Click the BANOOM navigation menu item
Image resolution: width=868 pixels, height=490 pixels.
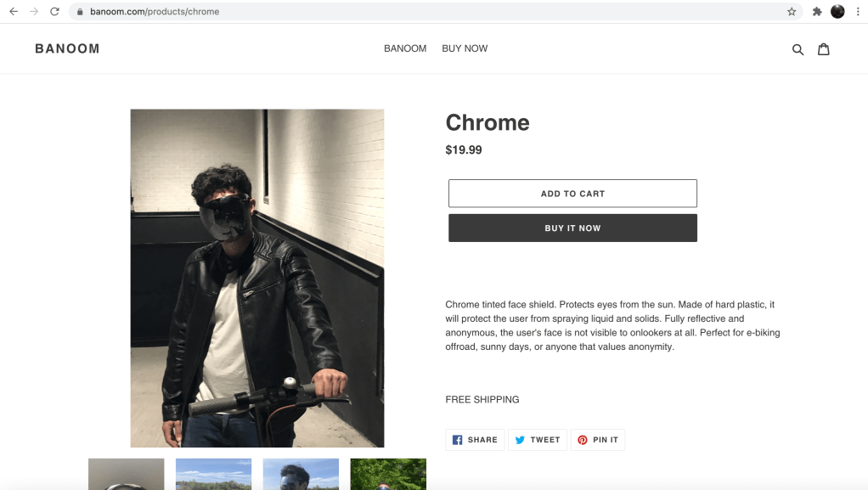[405, 48]
